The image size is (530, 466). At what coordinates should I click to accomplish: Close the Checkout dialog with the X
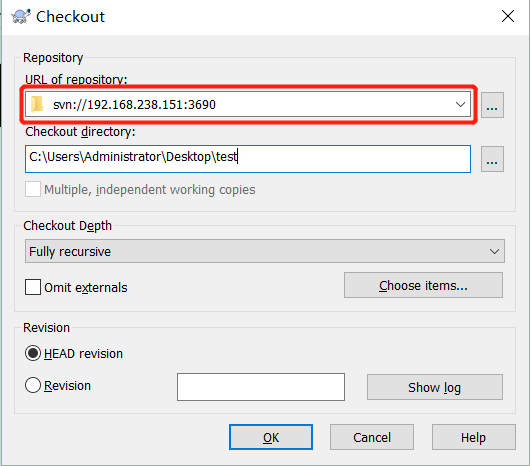pyautogui.click(x=508, y=16)
